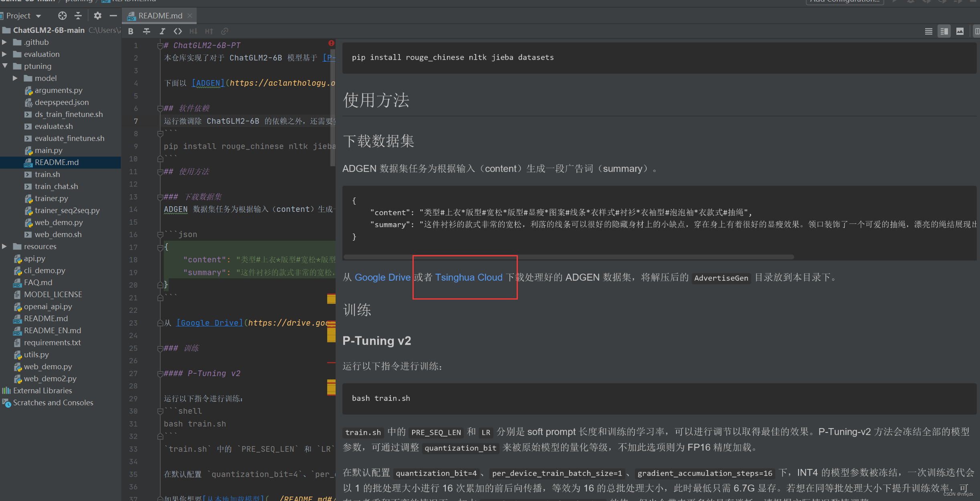The height and width of the screenshot is (501, 980).
Task: Apply bold formatting in markdown toolbar
Action: 131,31
